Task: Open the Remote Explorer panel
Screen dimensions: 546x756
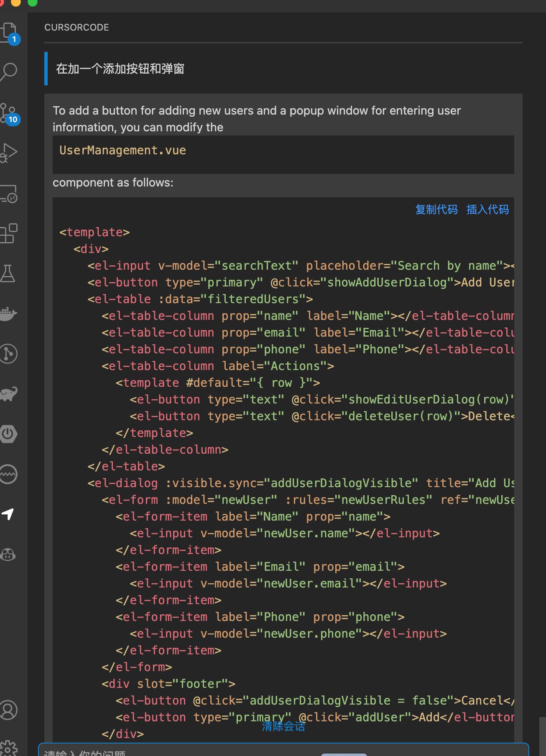Action: point(9,194)
